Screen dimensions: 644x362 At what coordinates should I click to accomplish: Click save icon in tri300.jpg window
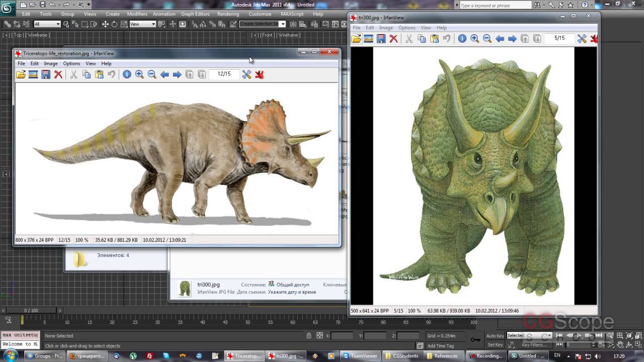click(x=381, y=39)
